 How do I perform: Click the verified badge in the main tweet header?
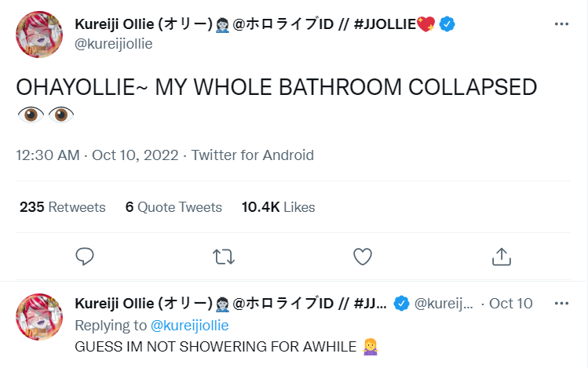(447, 24)
